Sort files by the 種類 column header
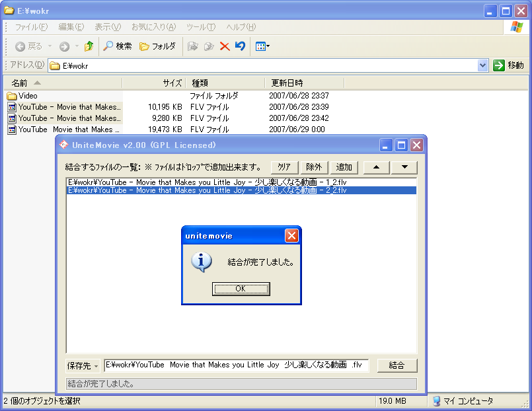The height and width of the screenshot is (411, 532). pos(225,83)
